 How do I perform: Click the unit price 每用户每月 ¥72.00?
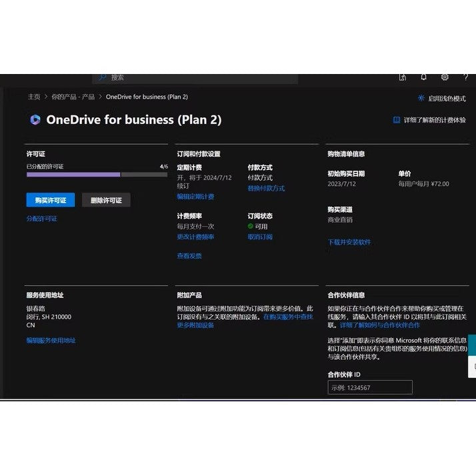tap(423, 183)
